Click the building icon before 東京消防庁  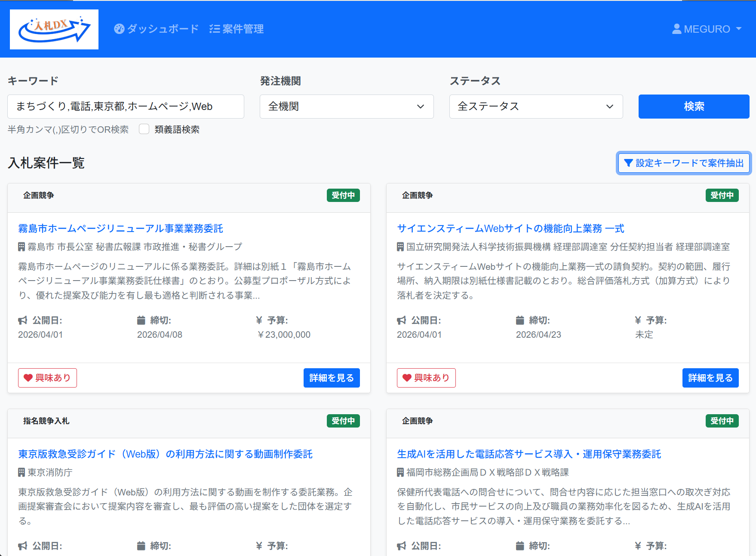pyautogui.click(x=20, y=473)
